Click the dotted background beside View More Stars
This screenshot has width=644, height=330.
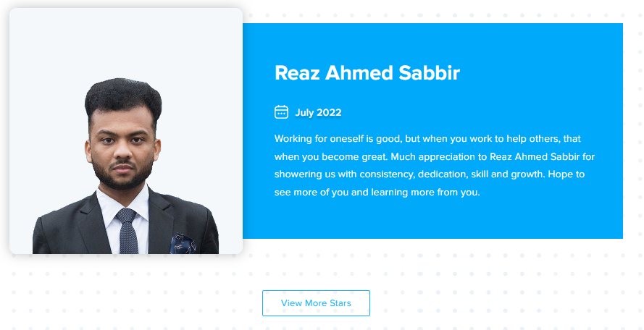452,303
